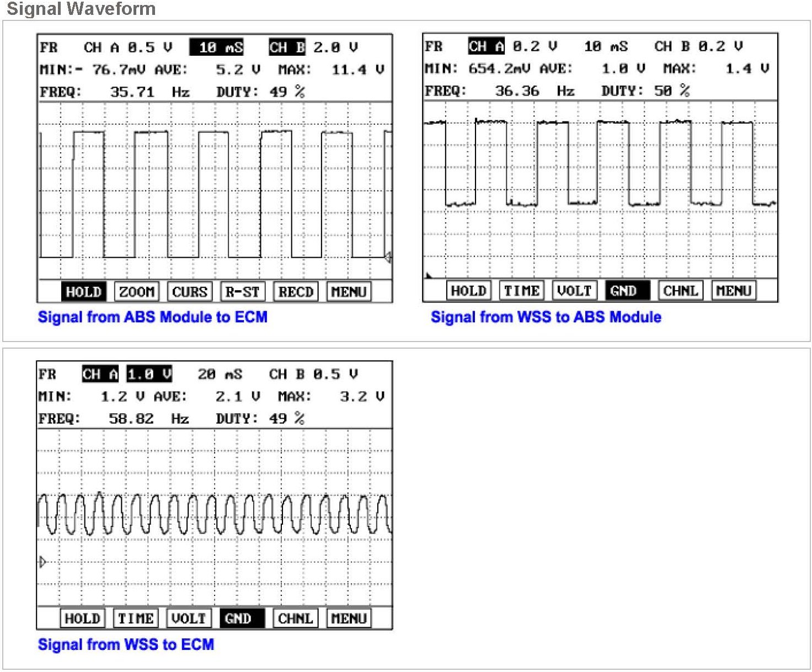The width and height of the screenshot is (812, 672).
Task: Click TIME in the WSS to ABS Module scope
Action: tap(521, 291)
